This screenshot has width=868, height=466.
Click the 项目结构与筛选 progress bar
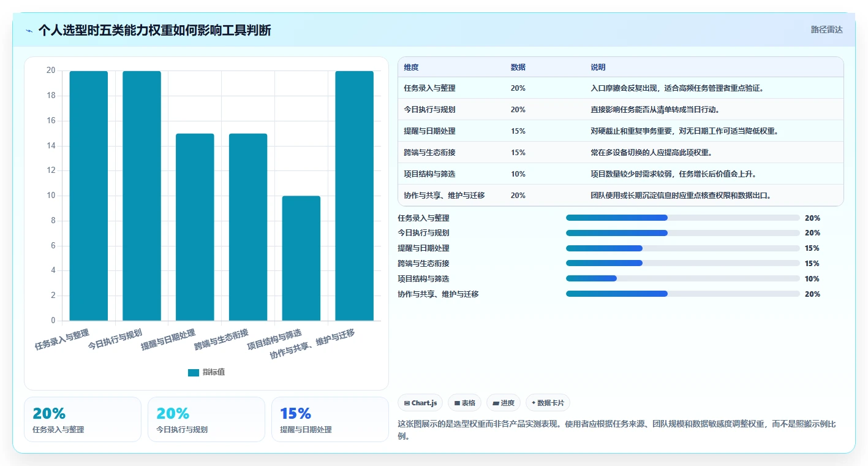(683, 278)
